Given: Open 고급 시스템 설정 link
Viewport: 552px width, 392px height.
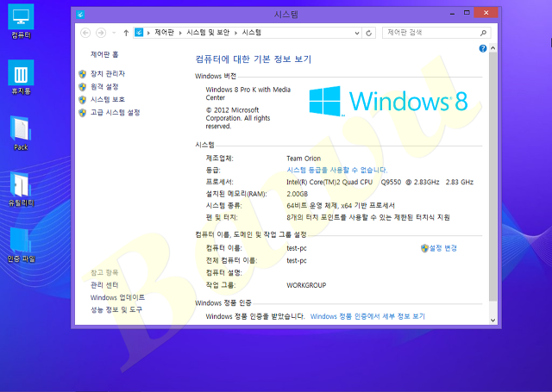Looking at the screenshot, I should click(116, 113).
